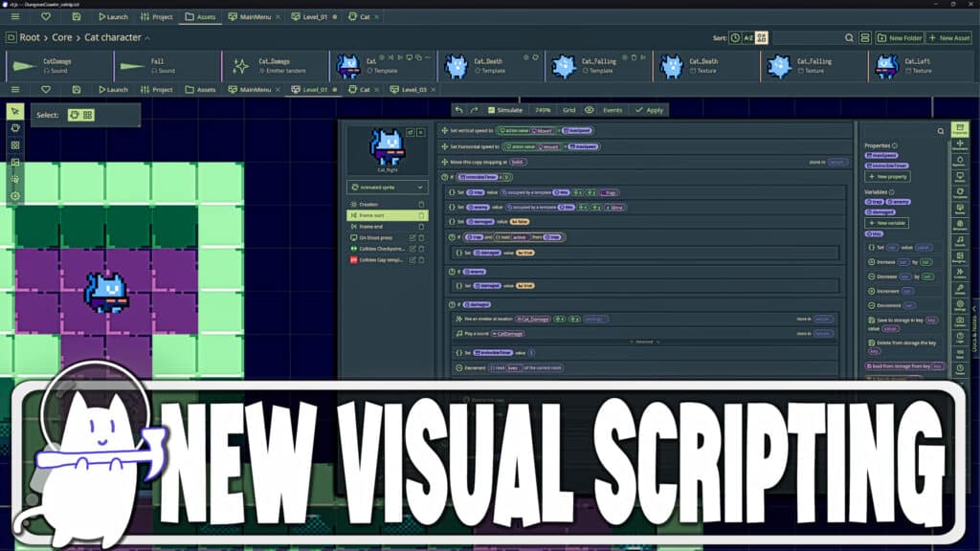Toggle selecting copies next to Select label
Image resolution: width=980 pixels, height=551 pixels.
pyautogui.click(x=75, y=115)
